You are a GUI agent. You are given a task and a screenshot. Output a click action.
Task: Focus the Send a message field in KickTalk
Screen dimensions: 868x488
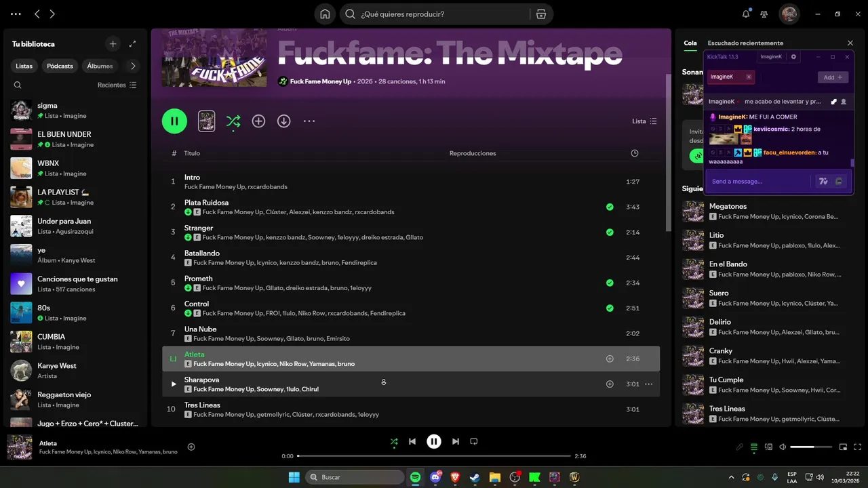coord(758,182)
